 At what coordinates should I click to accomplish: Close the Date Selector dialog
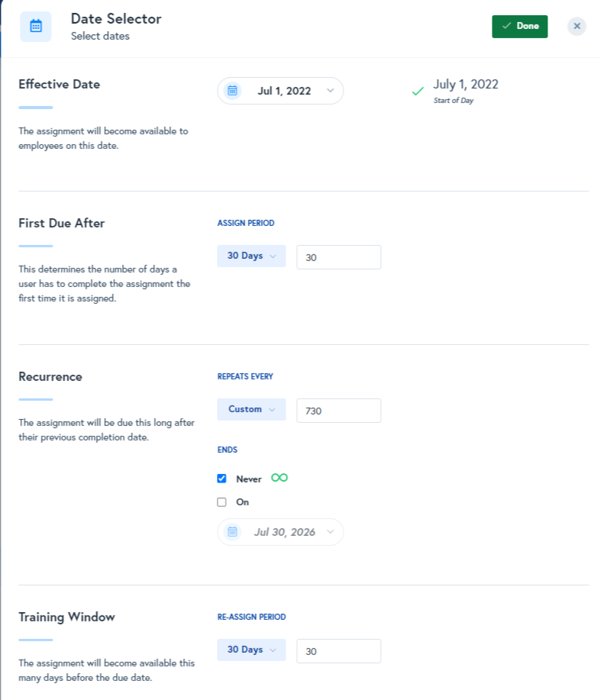[x=577, y=26]
